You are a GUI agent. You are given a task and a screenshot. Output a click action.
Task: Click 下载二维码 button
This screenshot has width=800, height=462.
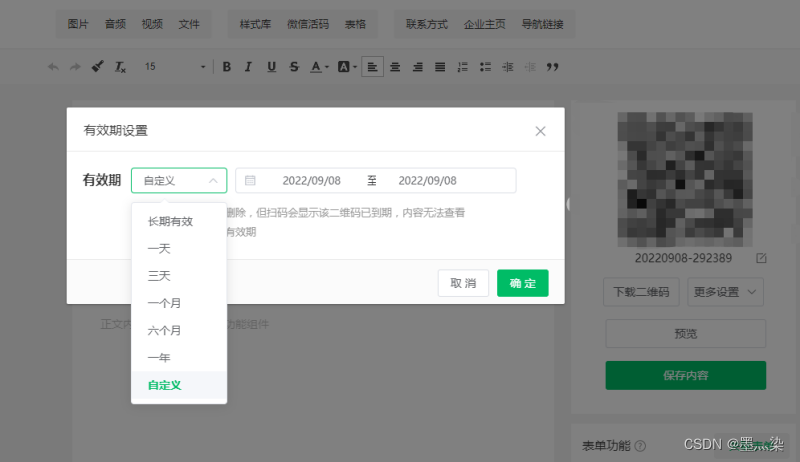tap(641, 292)
